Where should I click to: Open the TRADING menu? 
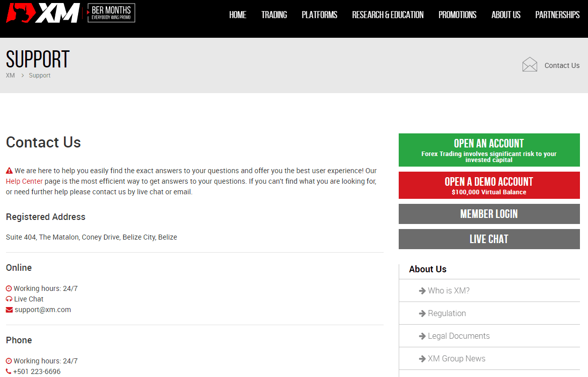(274, 15)
